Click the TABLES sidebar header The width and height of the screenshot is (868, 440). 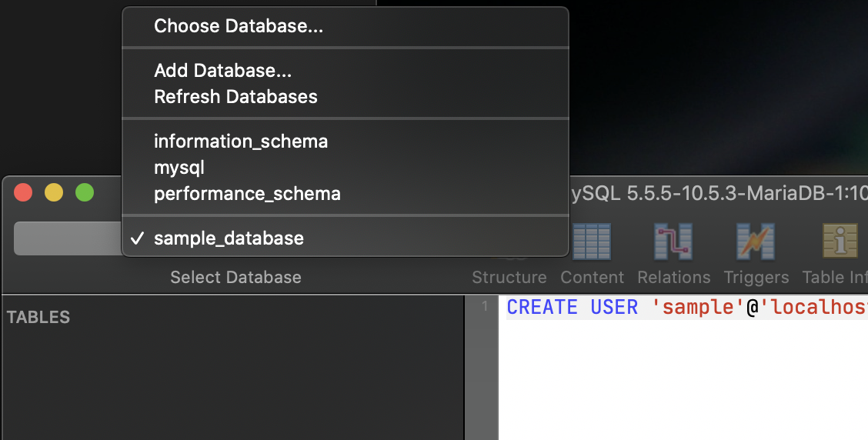(38, 317)
